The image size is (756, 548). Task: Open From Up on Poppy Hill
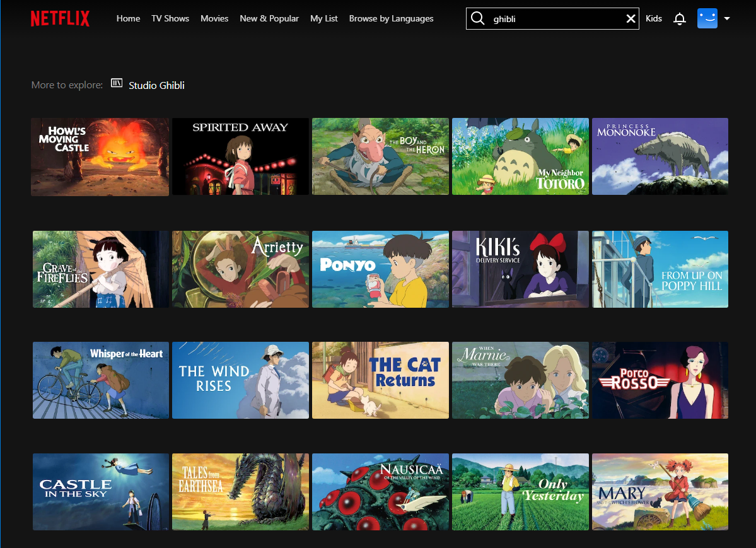pyautogui.click(x=660, y=269)
